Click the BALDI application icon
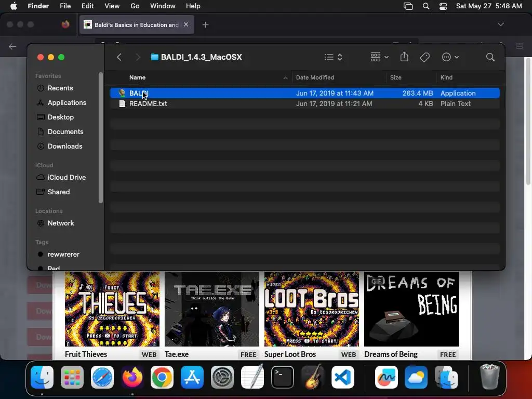The height and width of the screenshot is (399, 532). pyautogui.click(x=122, y=93)
